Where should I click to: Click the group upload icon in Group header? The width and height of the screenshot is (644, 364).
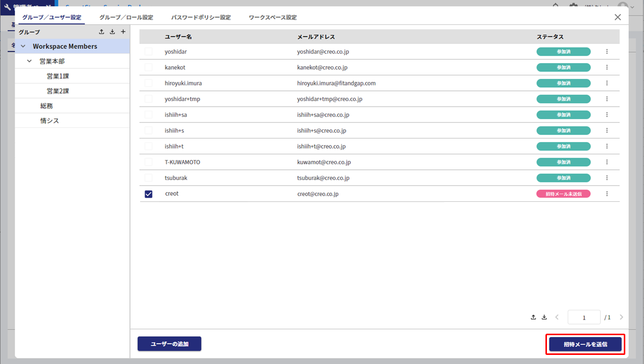[102, 32]
